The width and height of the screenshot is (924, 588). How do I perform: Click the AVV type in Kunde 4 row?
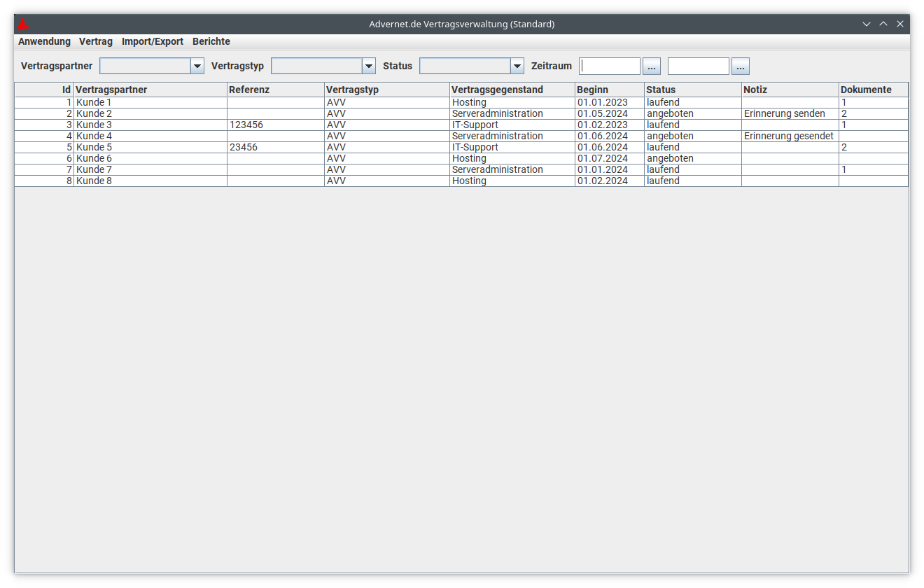(336, 136)
